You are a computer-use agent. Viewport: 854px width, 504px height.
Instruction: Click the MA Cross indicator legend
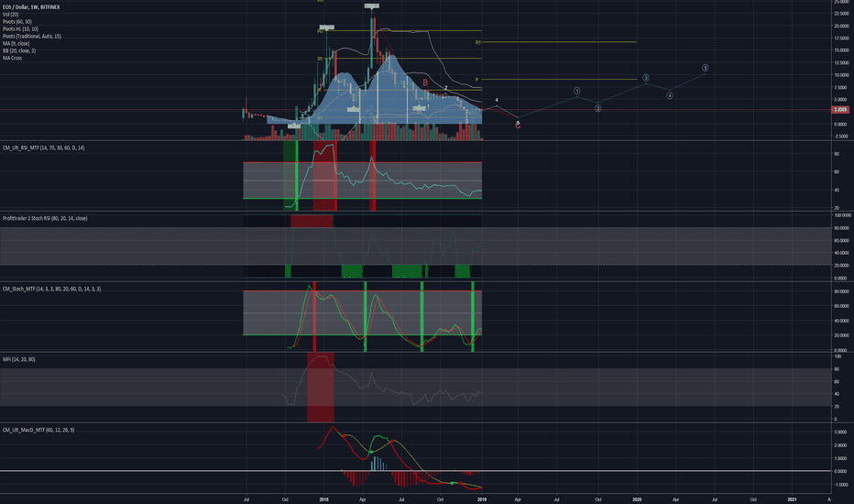click(x=12, y=58)
